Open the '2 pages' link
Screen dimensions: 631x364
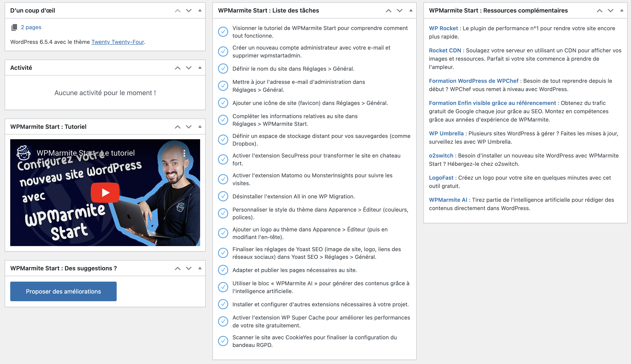pyautogui.click(x=31, y=27)
